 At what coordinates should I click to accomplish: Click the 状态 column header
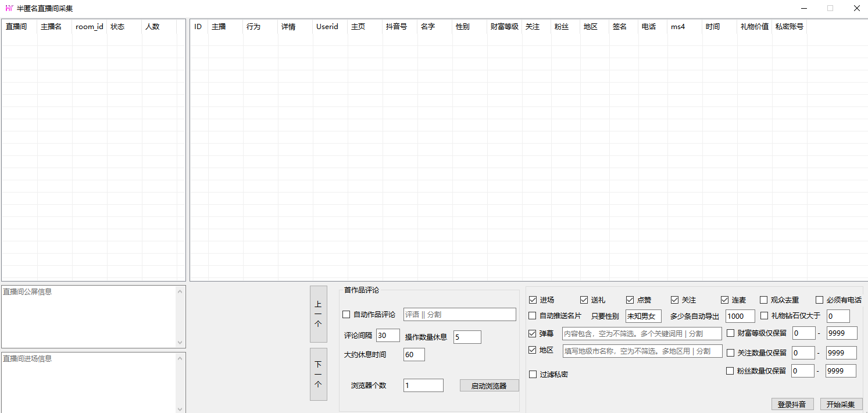(x=124, y=27)
